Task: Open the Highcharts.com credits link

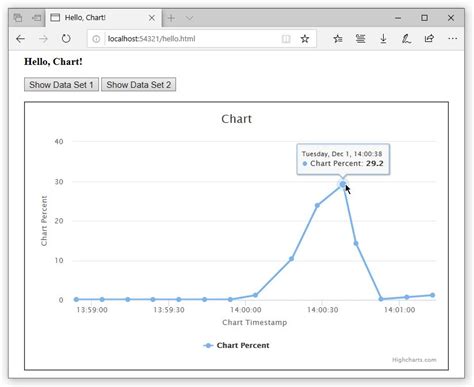Action: [x=414, y=360]
